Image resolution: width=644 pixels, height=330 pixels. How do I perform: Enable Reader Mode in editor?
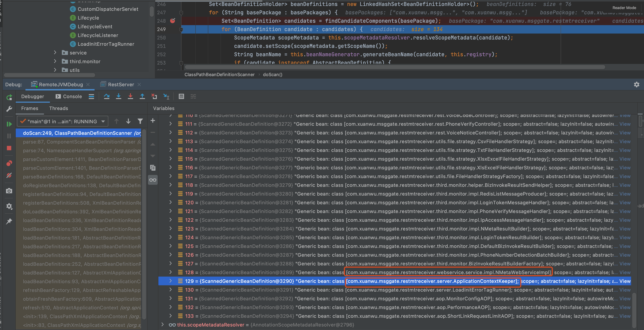point(624,8)
